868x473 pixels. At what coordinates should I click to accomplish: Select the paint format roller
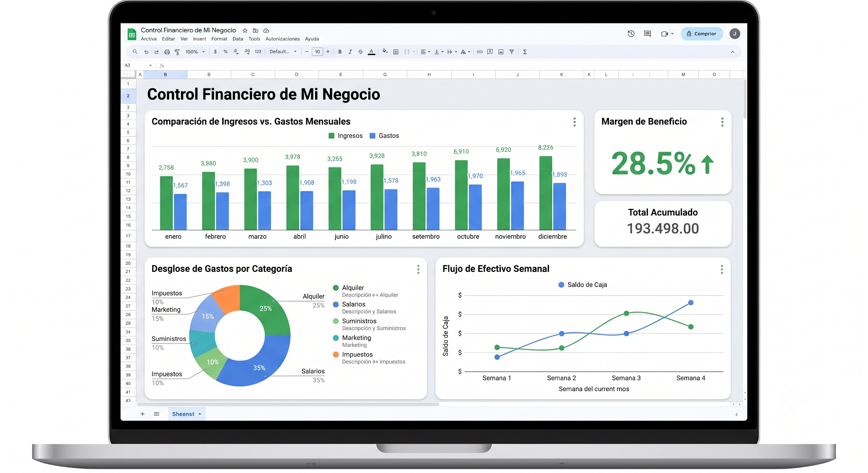pyautogui.click(x=177, y=52)
